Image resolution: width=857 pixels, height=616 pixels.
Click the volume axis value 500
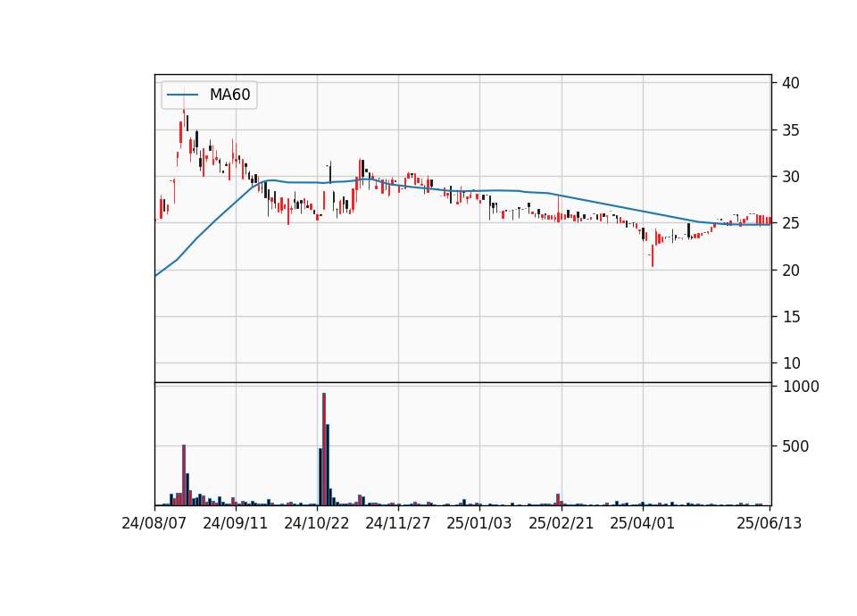[795, 446]
